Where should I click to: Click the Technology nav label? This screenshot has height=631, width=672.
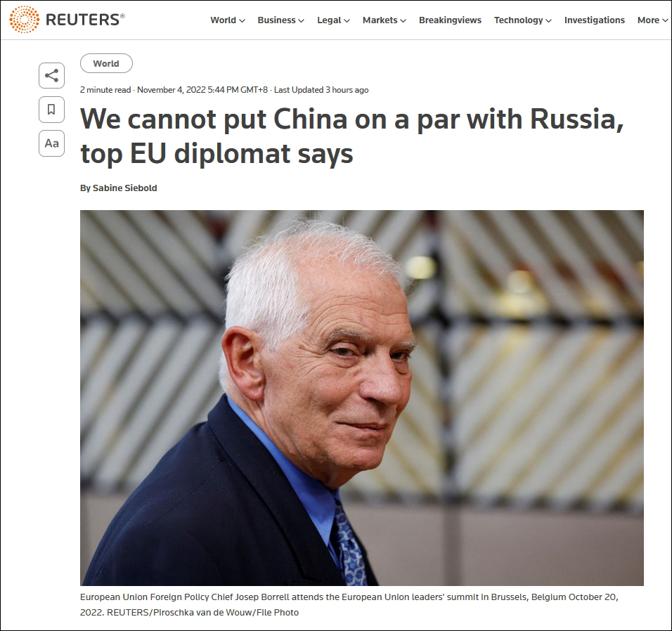click(518, 20)
